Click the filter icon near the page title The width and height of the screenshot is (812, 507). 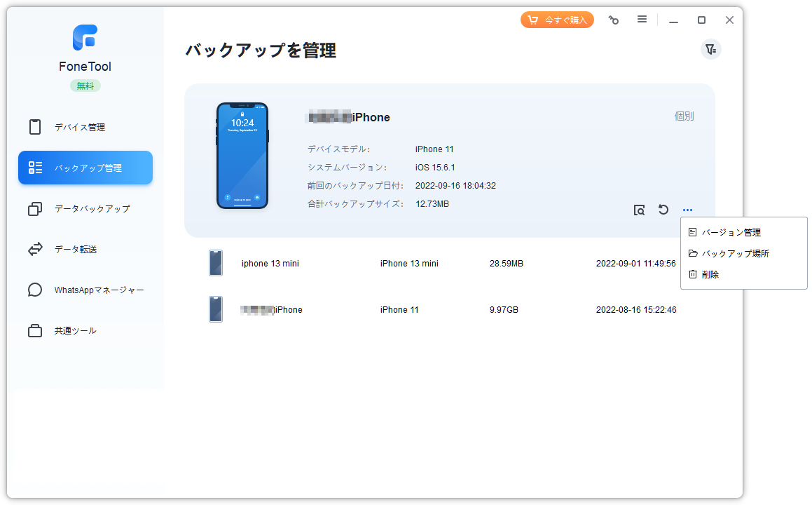point(710,50)
